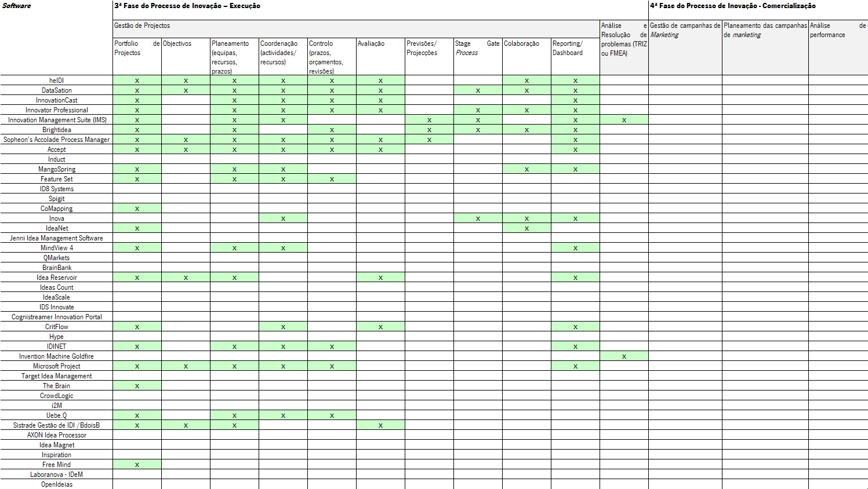Click the 'MangoSpring' row label
Viewport: 868px width, 489px height.
pyautogui.click(x=57, y=169)
